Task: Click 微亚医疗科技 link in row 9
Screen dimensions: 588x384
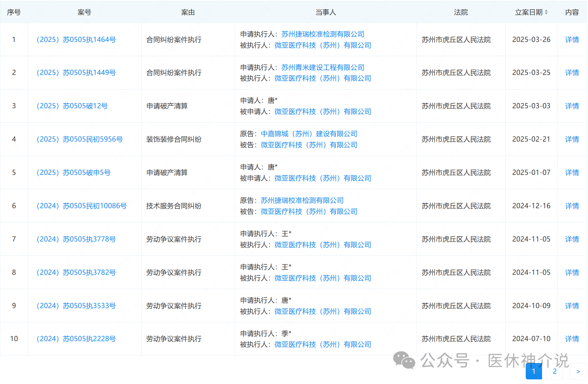Action: [x=323, y=311]
